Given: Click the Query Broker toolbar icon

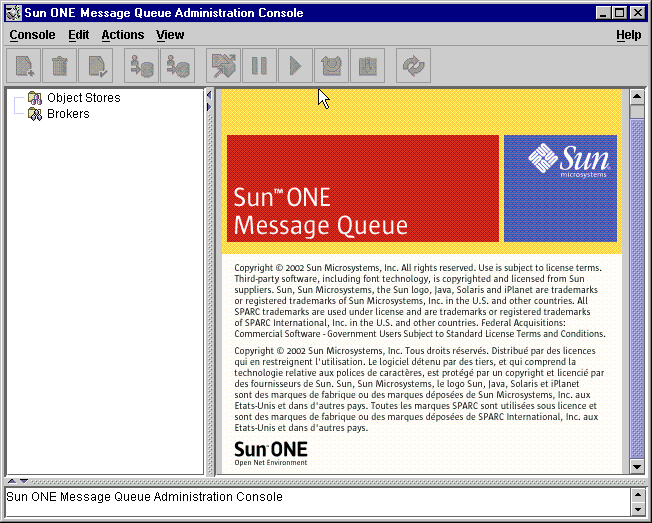Looking at the screenshot, I should (224, 66).
